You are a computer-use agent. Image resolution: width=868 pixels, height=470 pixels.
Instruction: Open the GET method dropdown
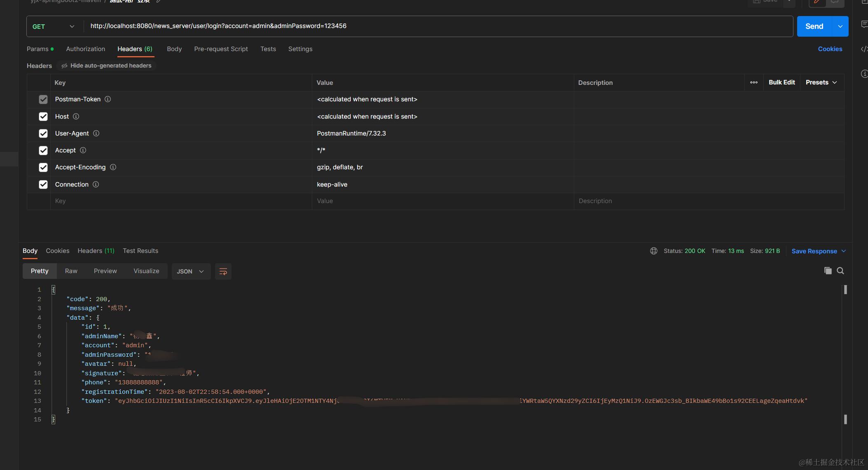54,26
